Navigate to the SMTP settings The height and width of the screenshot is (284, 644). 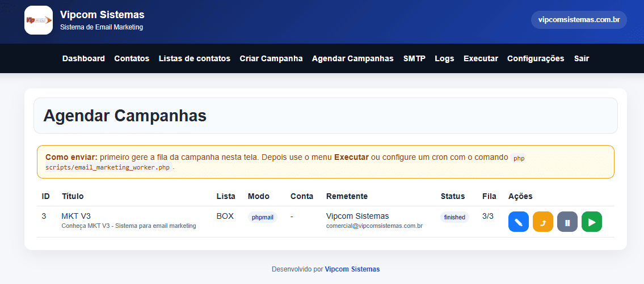[414, 58]
